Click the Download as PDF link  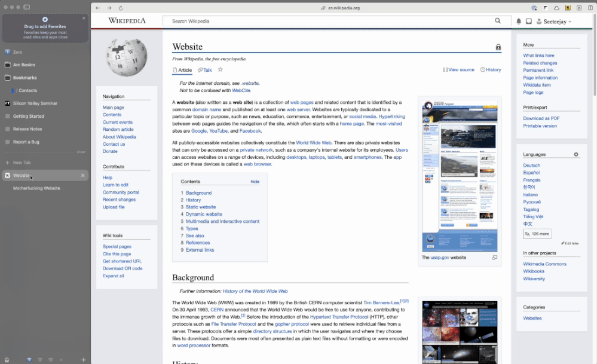click(541, 118)
